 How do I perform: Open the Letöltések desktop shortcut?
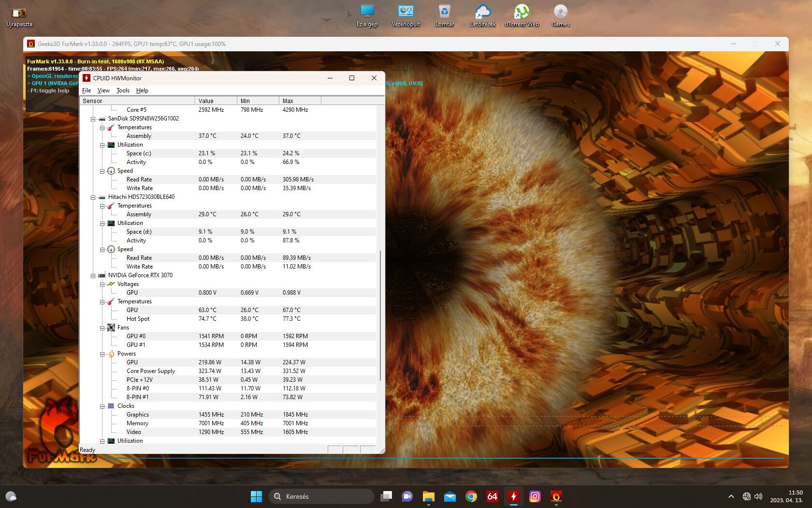(483, 16)
